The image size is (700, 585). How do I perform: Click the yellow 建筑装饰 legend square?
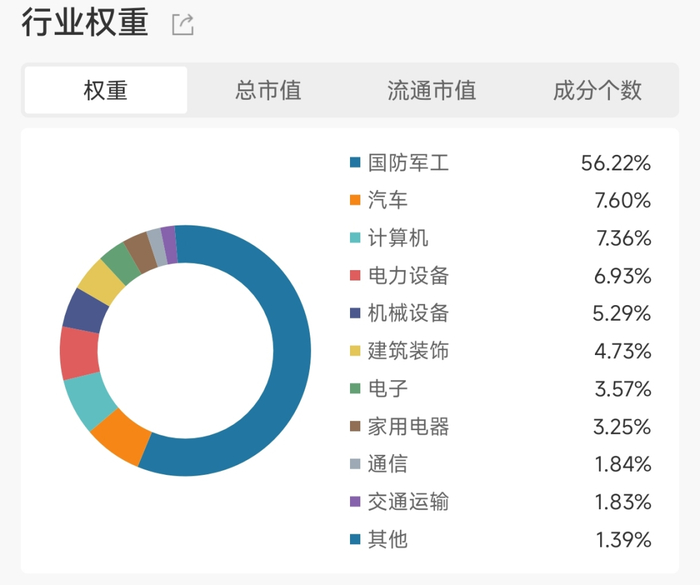click(x=354, y=351)
